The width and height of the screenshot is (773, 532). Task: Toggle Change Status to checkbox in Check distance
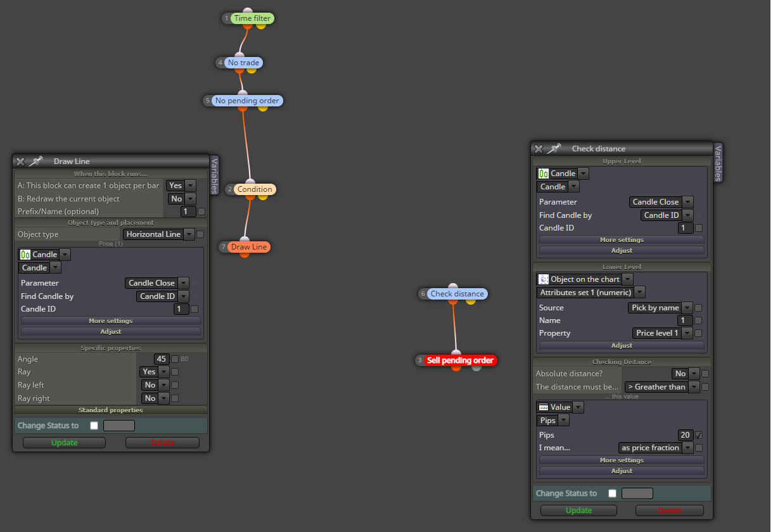pyautogui.click(x=612, y=493)
